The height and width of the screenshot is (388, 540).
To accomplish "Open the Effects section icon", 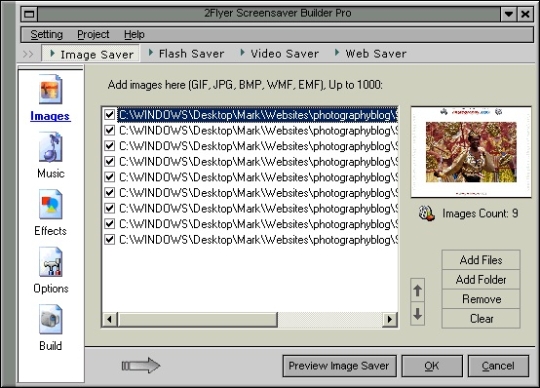I will [50, 205].
